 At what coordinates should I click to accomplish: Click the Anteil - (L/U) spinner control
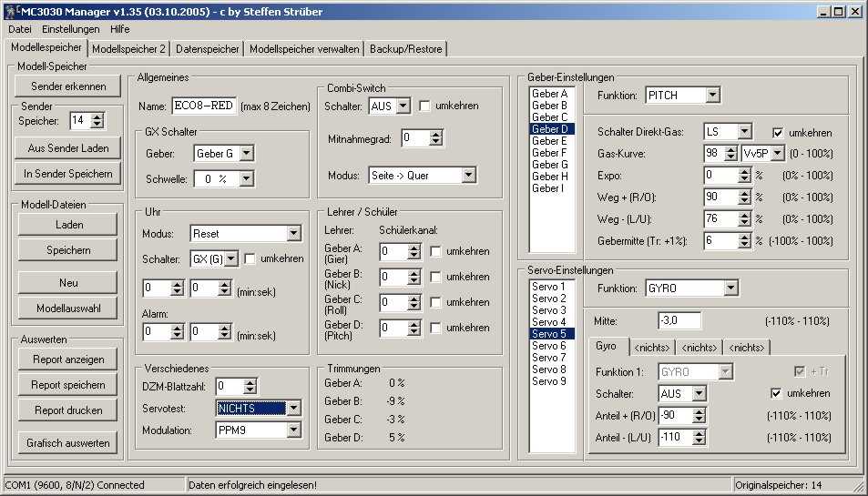click(x=700, y=437)
